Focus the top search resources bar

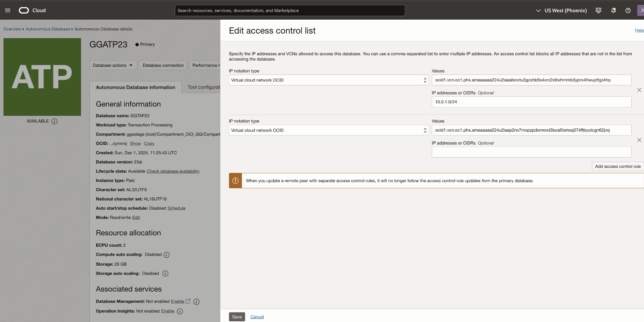coord(289,10)
